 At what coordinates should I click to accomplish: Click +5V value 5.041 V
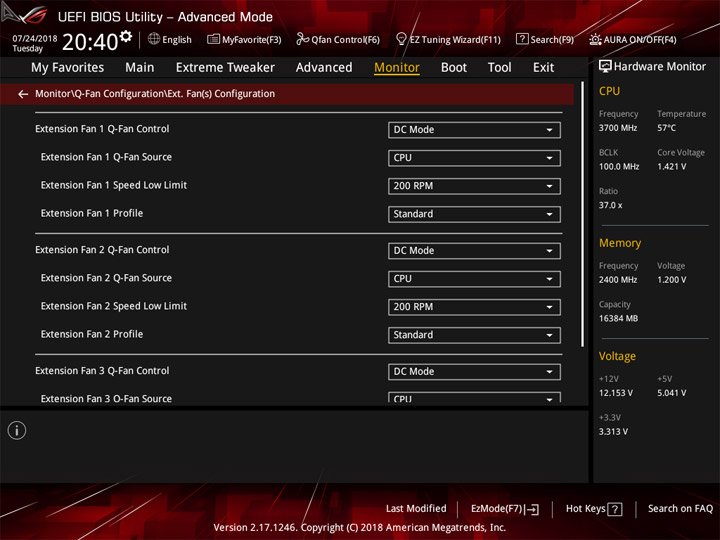click(x=672, y=393)
